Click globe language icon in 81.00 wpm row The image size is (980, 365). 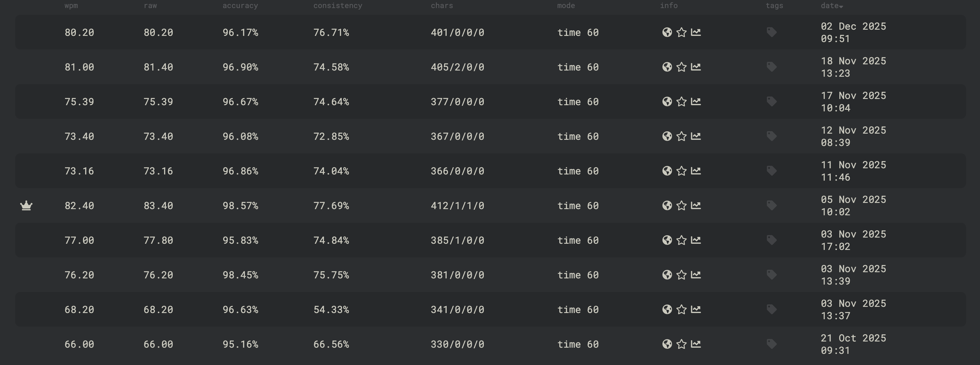[667, 67]
